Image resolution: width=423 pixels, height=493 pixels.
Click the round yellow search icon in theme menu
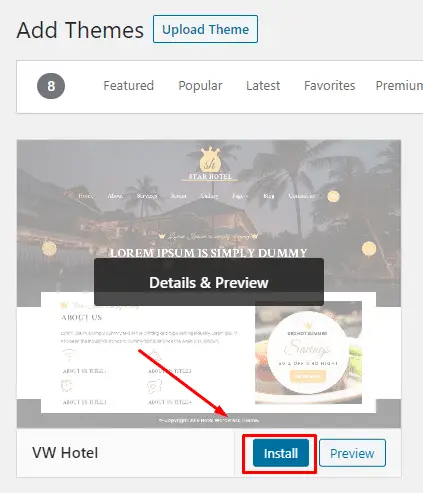click(333, 196)
